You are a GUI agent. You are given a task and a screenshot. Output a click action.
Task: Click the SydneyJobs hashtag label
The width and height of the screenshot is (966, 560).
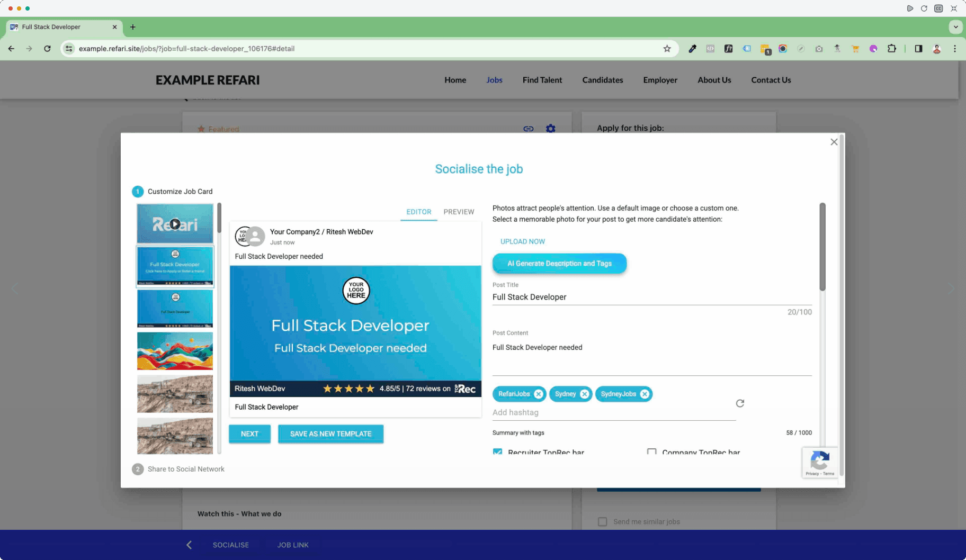point(618,394)
